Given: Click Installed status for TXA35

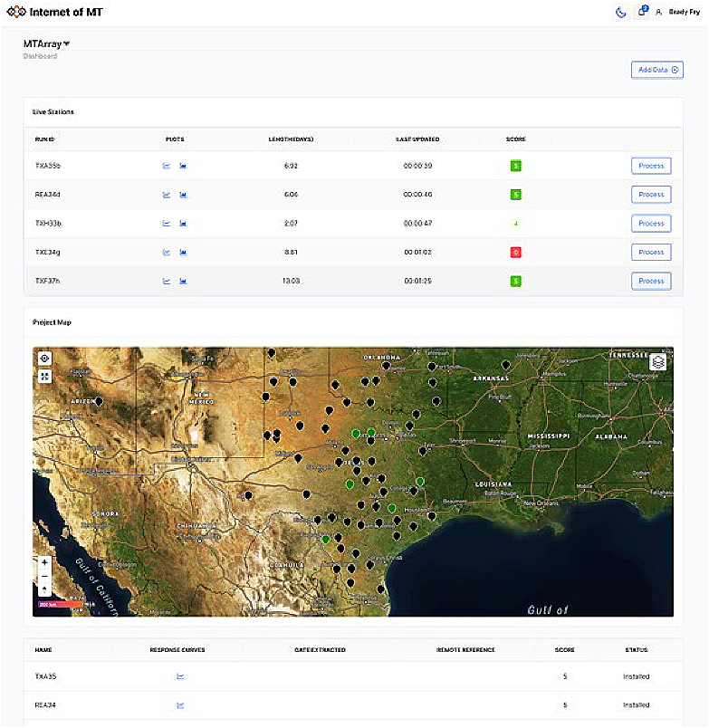Looking at the screenshot, I should tap(636, 676).
